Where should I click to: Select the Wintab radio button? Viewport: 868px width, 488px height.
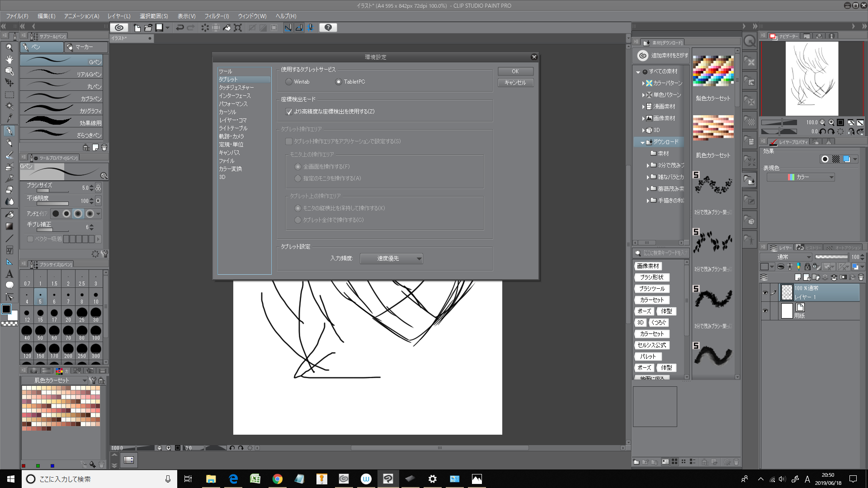pos(289,82)
